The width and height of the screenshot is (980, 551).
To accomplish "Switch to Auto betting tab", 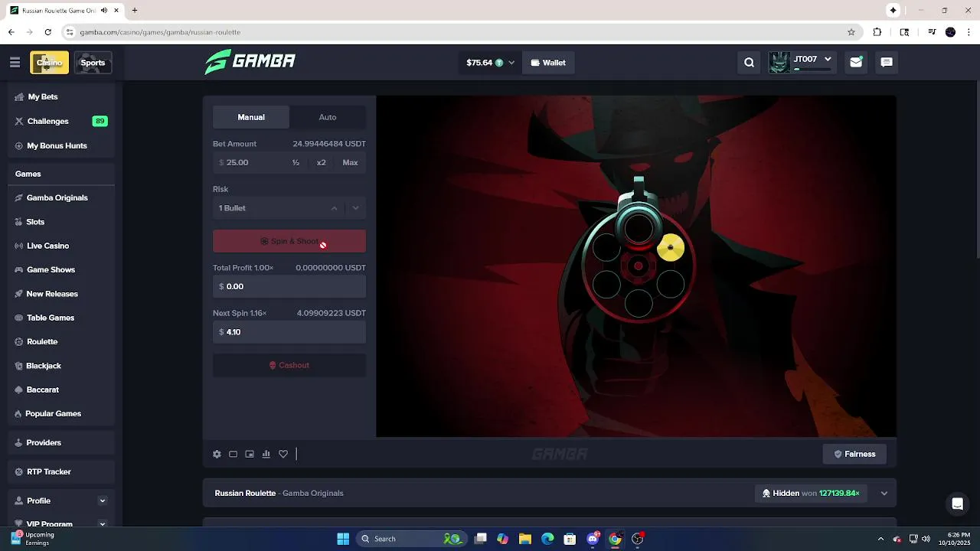I will point(328,117).
